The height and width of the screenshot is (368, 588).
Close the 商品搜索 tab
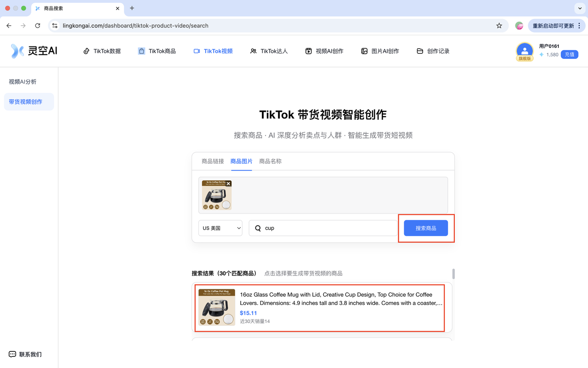pyautogui.click(x=118, y=8)
